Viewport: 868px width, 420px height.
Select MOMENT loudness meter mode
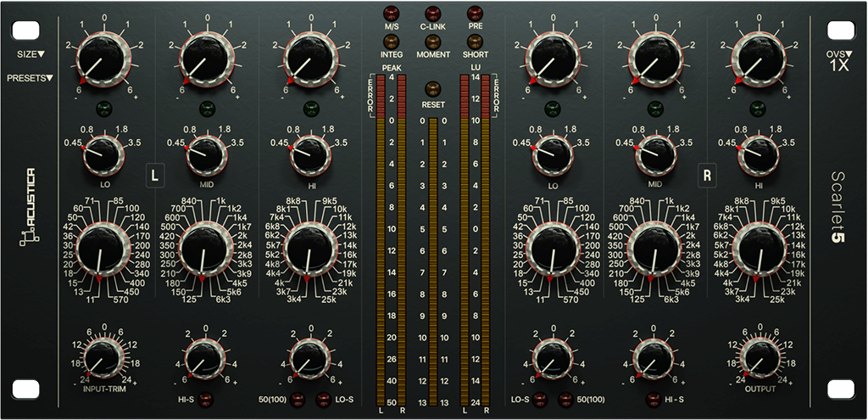coord(433,42)
